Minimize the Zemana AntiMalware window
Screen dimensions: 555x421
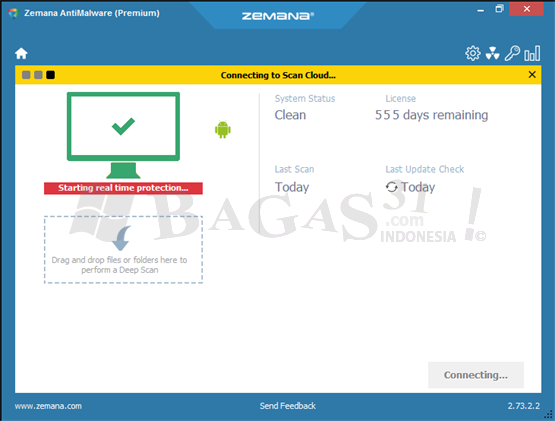tap(480, 10)
